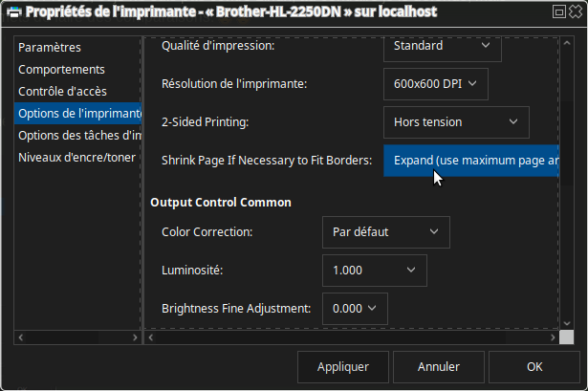Confirm with the OK button

[534, 366]
